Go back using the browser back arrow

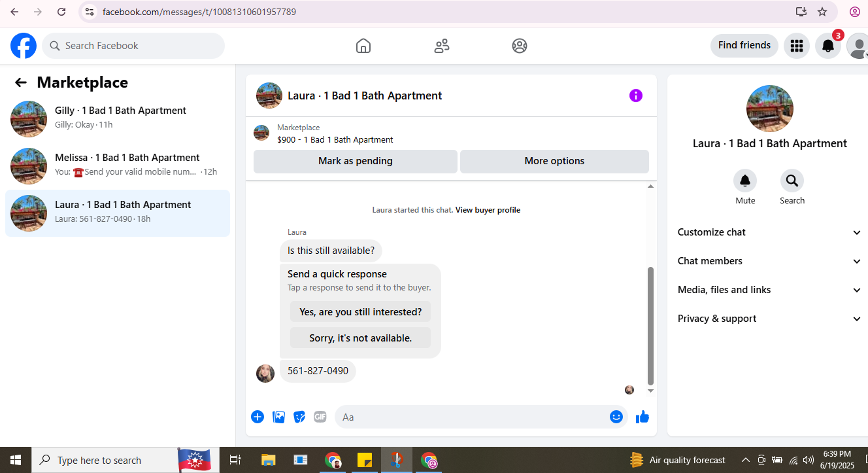[14, 12]
